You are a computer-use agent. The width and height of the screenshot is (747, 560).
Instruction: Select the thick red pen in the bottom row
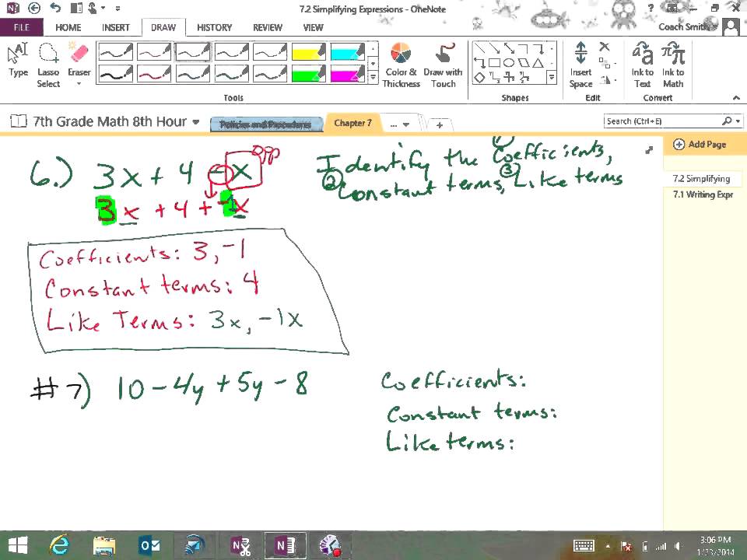(x=154, y=74)
